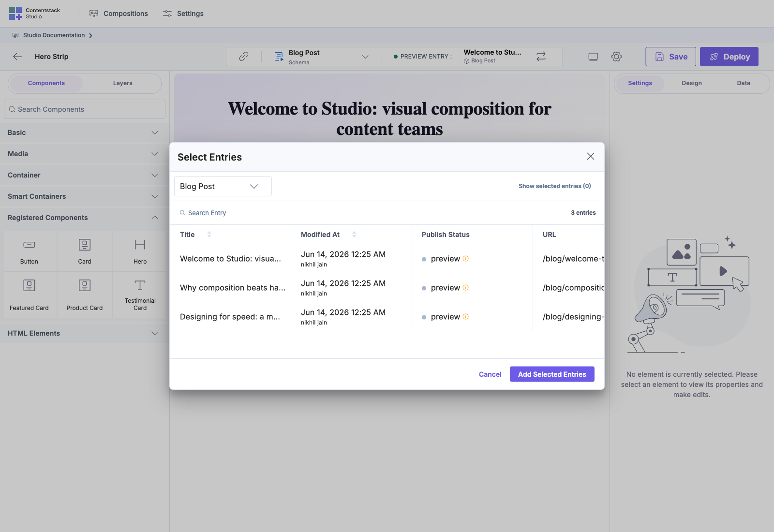Select the Featured Card component
Screen dimensions: 774x532
(x=29, y=295)
